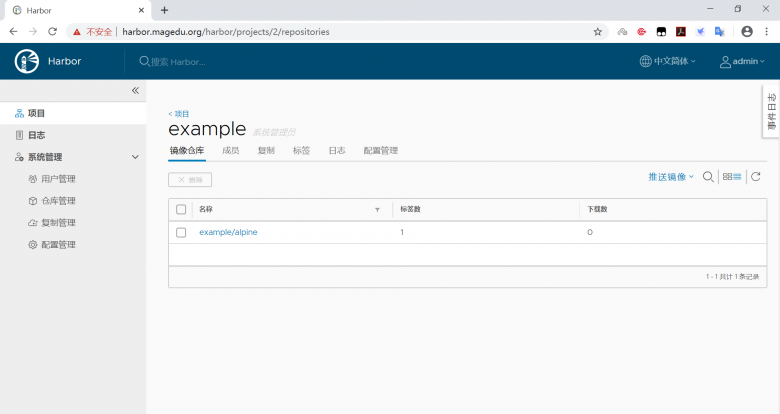Click the refresh repositories icon
Viewport: 780px width, 414px height.
tap(756, 177)
